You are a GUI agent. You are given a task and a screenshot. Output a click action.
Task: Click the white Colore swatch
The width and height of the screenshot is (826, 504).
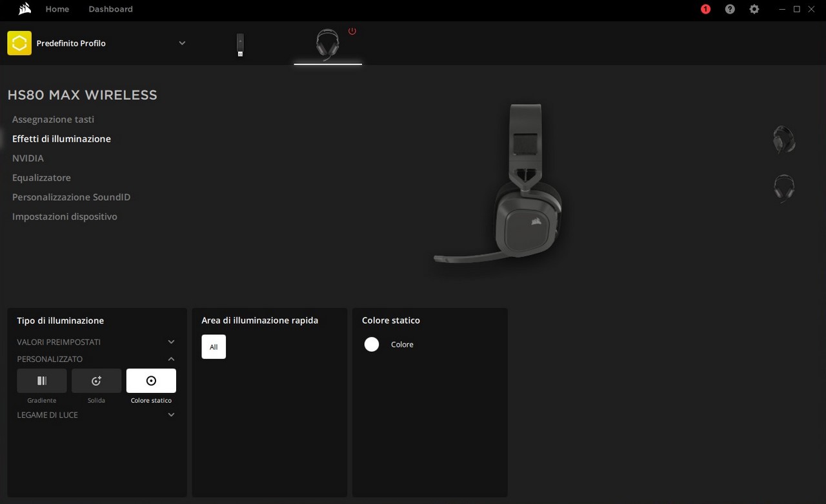pos(372,345)
